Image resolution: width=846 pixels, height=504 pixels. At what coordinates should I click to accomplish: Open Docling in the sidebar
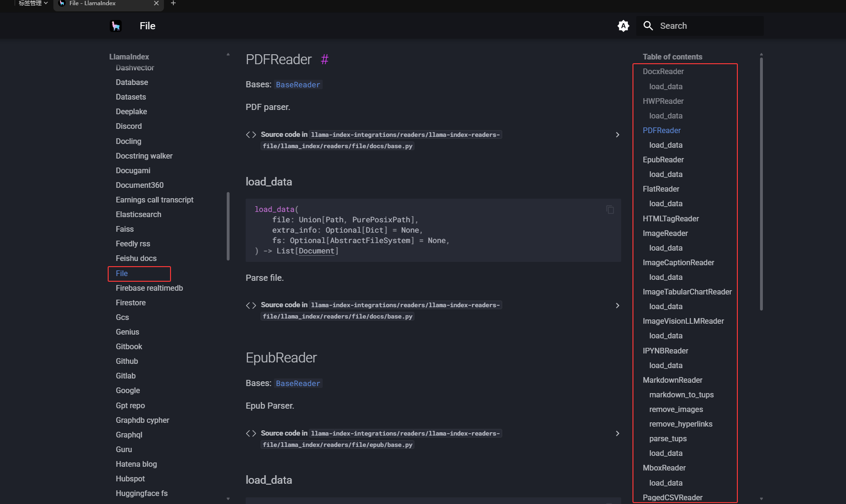(x=128, y=141)
